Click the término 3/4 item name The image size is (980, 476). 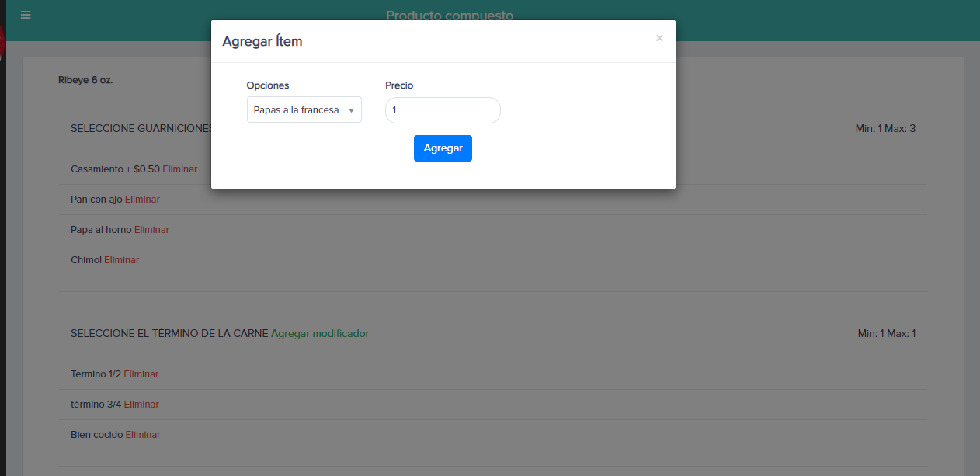pyautogui.click(x=96, y=405)
